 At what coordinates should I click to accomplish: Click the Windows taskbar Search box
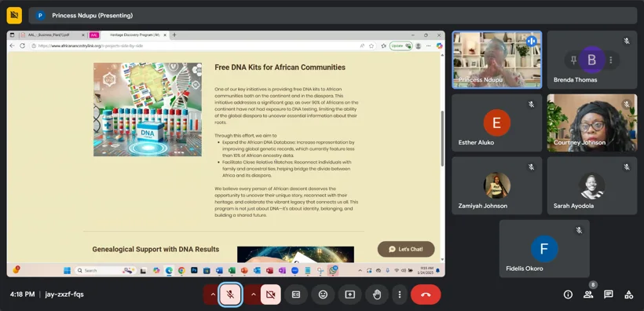105,270
